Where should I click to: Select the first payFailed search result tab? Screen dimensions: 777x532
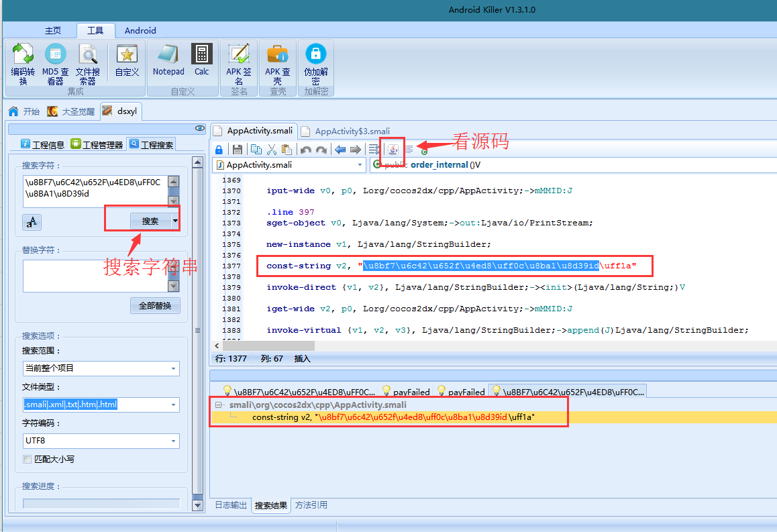[x=407, y=392]
